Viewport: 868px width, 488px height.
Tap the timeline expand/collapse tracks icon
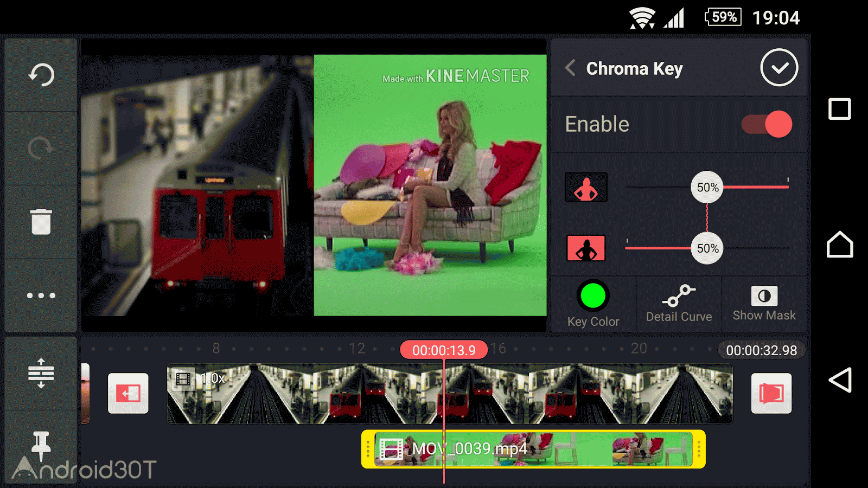click(41, 373)
